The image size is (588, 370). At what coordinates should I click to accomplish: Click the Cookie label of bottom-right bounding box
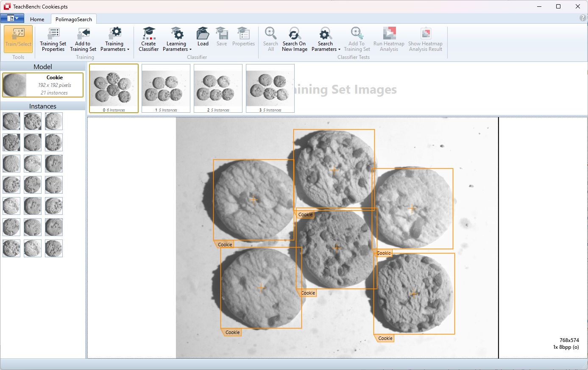[385, 338]
